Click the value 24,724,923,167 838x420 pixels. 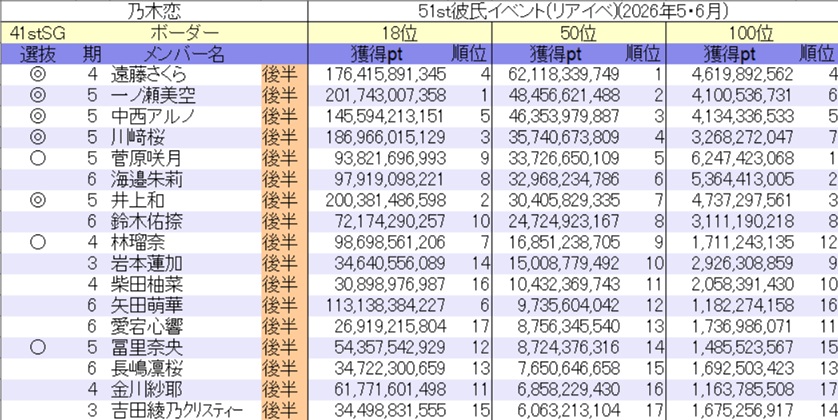point(564,221)
